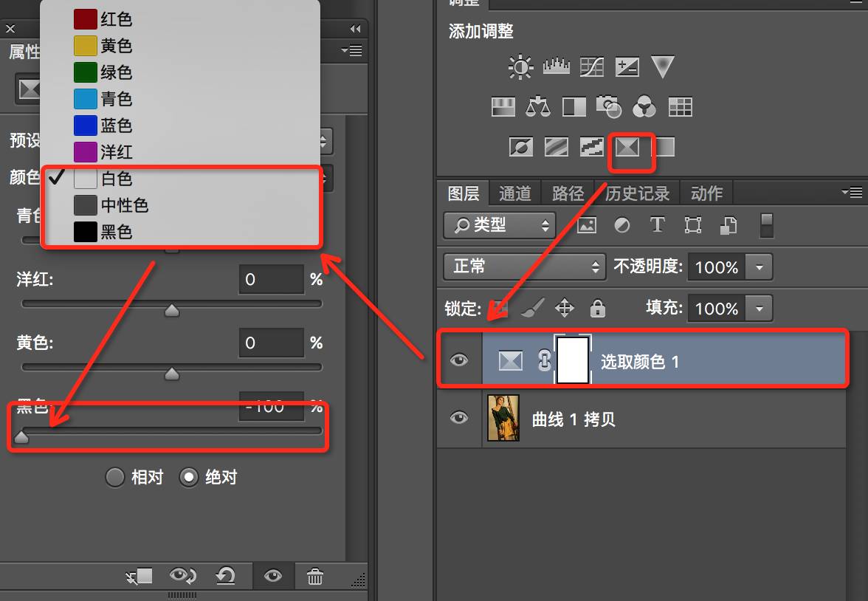Lock layer position
This screenshot has width=868, height=601.
point(565,308)
